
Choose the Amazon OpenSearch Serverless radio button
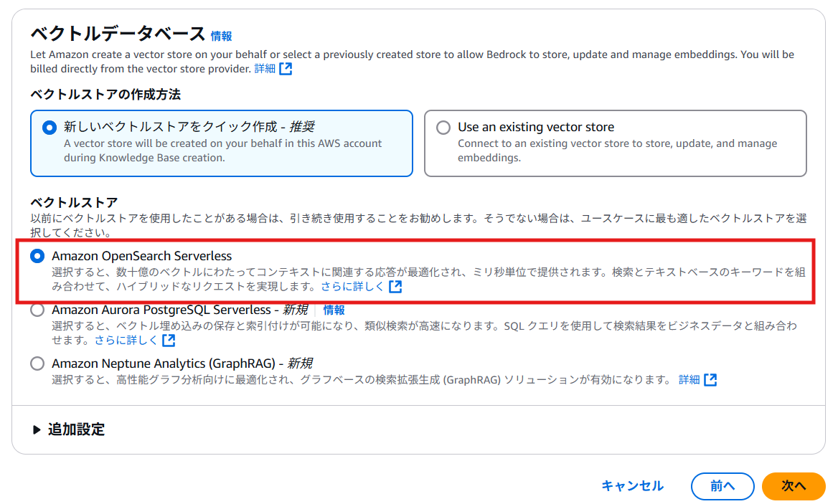point(37,256)
